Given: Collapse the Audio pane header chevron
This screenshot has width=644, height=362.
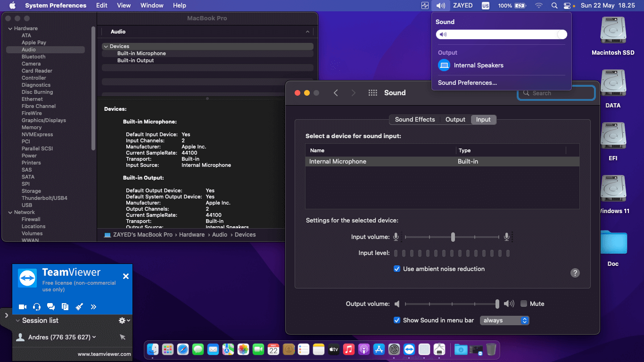Looking at the screenshot, I should 307,32.
